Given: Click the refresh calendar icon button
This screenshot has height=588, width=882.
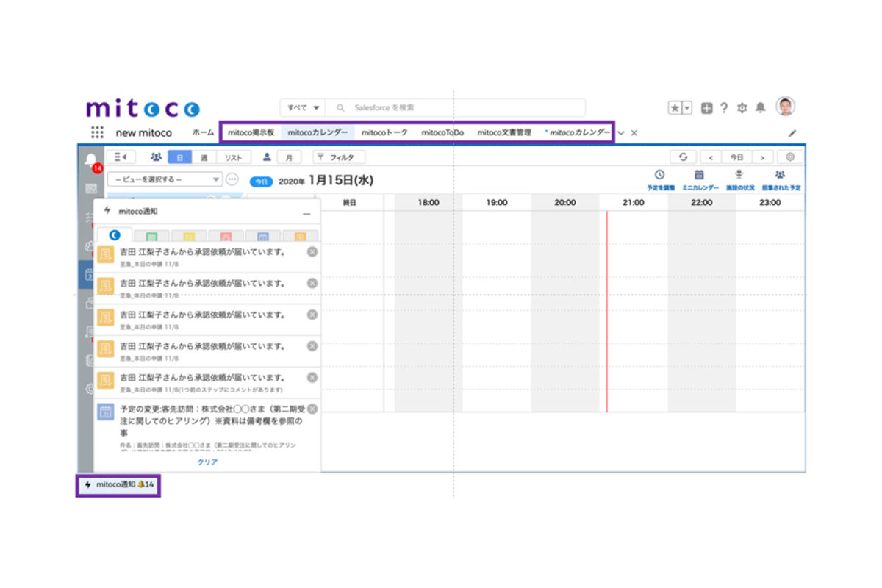Looking at the screenshot, I should tap(683, 157).
